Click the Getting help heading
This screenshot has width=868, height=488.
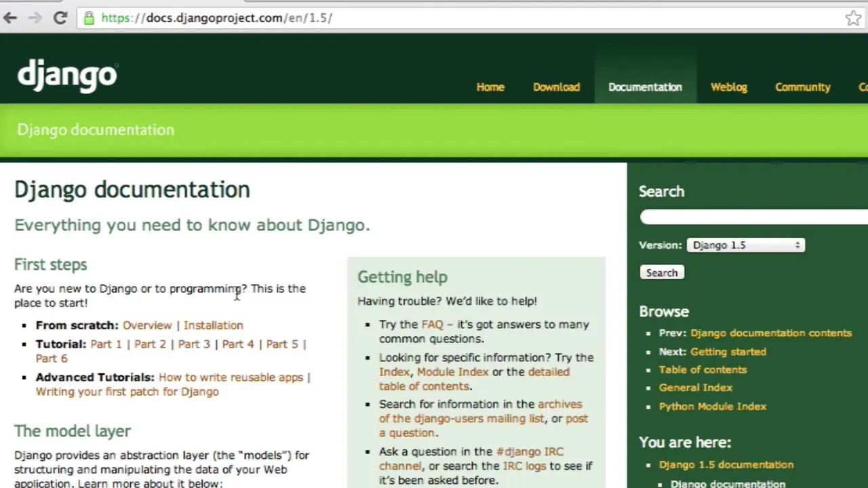pos(402,277)
